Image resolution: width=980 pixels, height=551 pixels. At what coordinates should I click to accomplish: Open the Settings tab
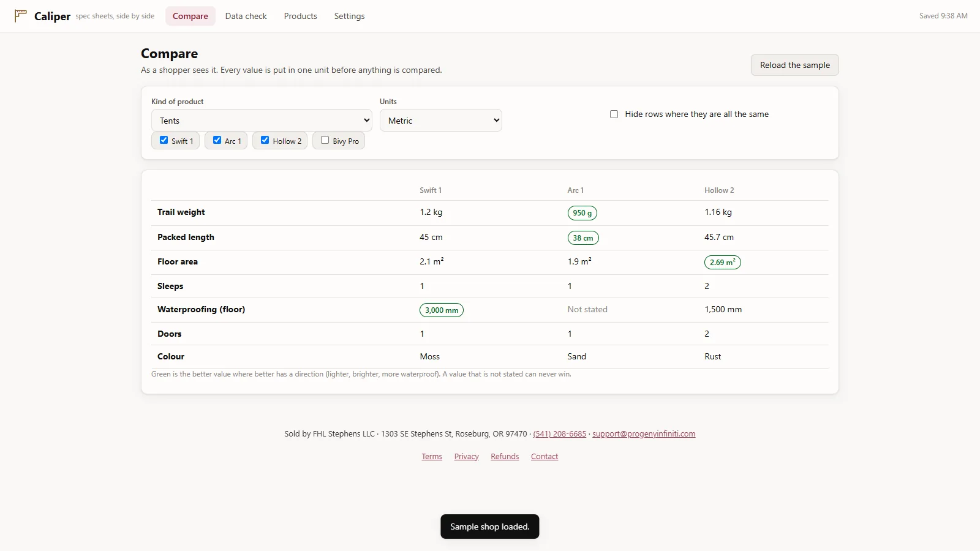pos(350,16)
